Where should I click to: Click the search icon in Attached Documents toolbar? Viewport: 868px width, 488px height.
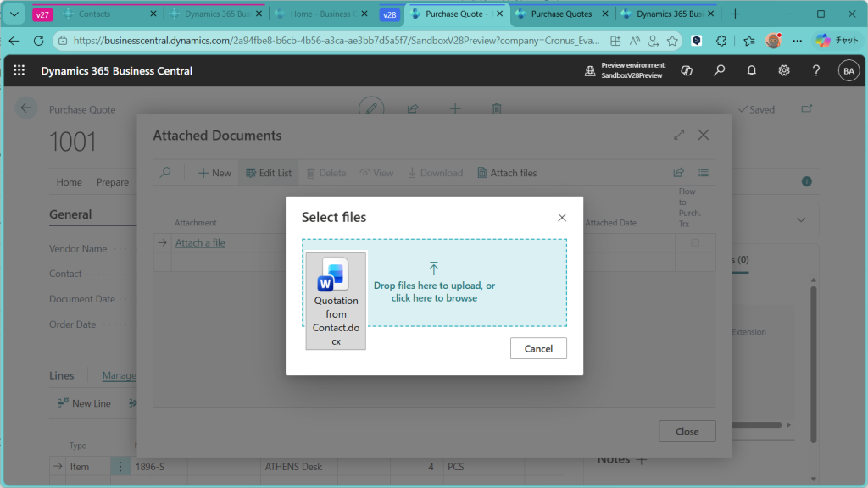click(165, 173)
